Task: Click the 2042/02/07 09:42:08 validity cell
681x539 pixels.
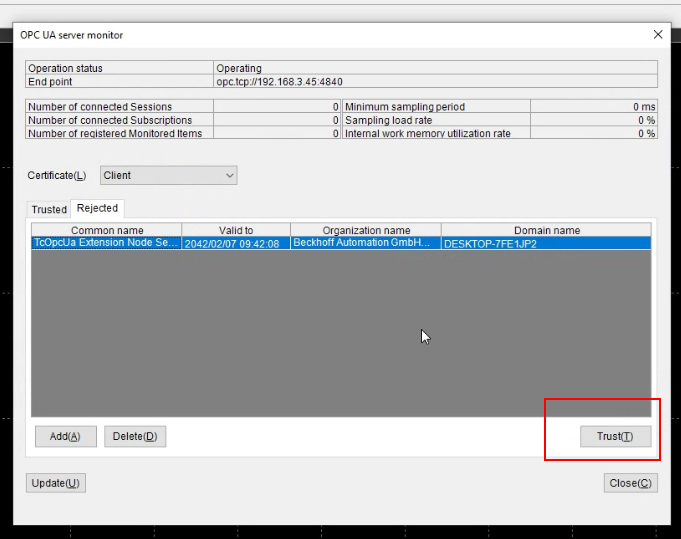Action: 236,243
